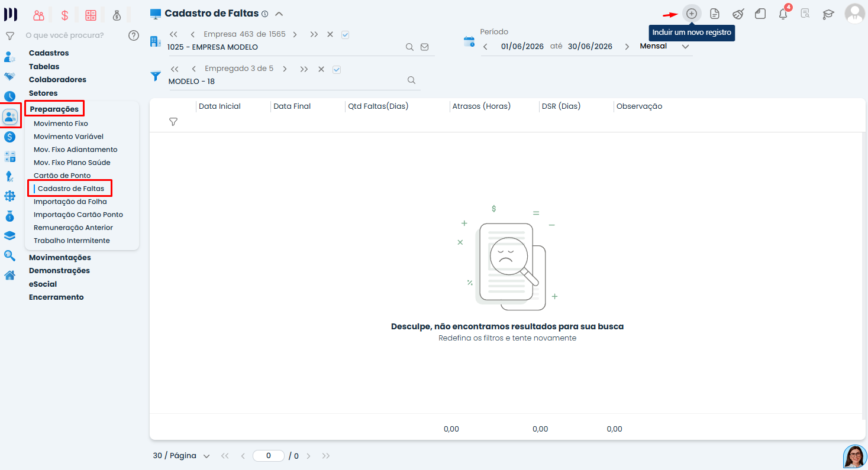Open Movimento Variável submenu item
This screenshot has height=470, width=868.
click(x=69, y=137)
